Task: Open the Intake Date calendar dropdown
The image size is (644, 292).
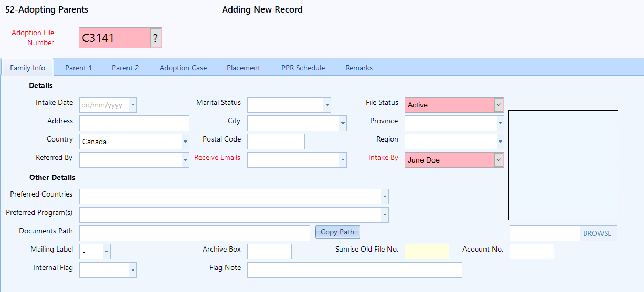Action: [x=133, y=105]
